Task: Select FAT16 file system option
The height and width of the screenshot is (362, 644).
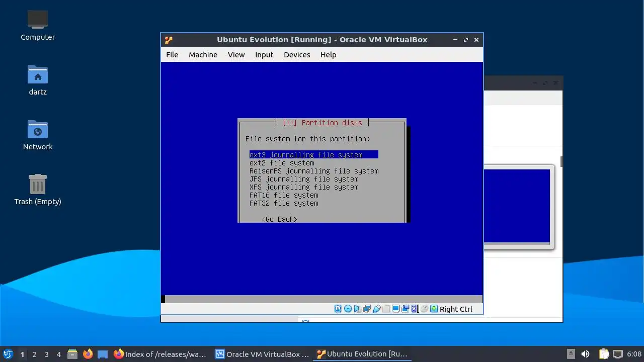Action: click(284, 195)
